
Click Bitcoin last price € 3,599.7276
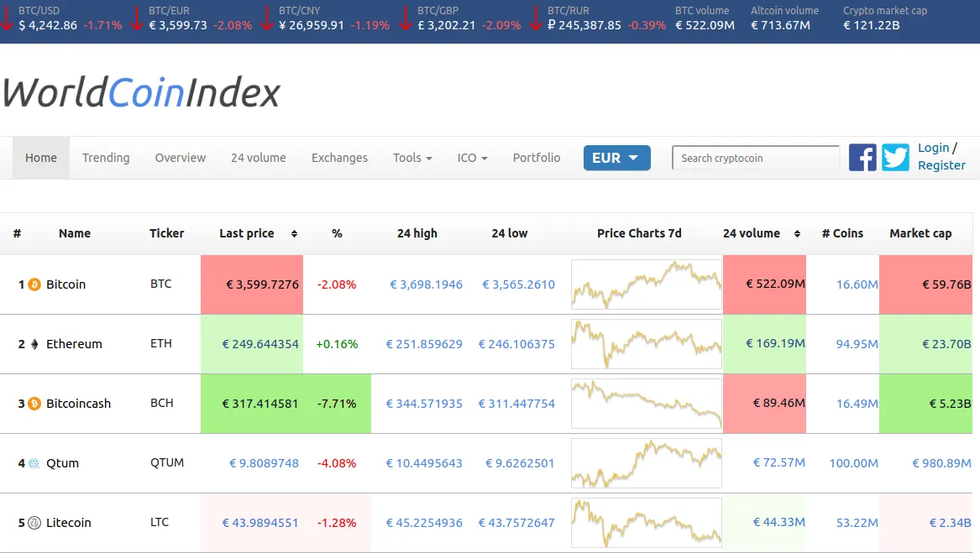262,285
